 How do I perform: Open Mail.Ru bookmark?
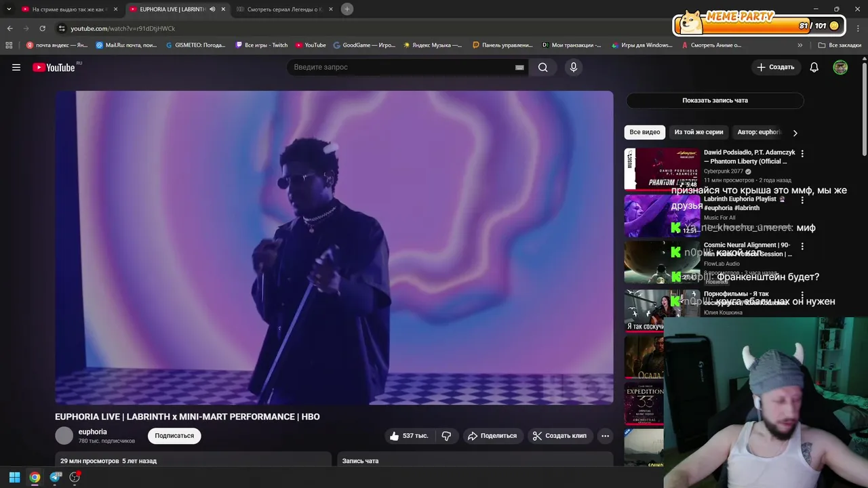tap(127, 45)
